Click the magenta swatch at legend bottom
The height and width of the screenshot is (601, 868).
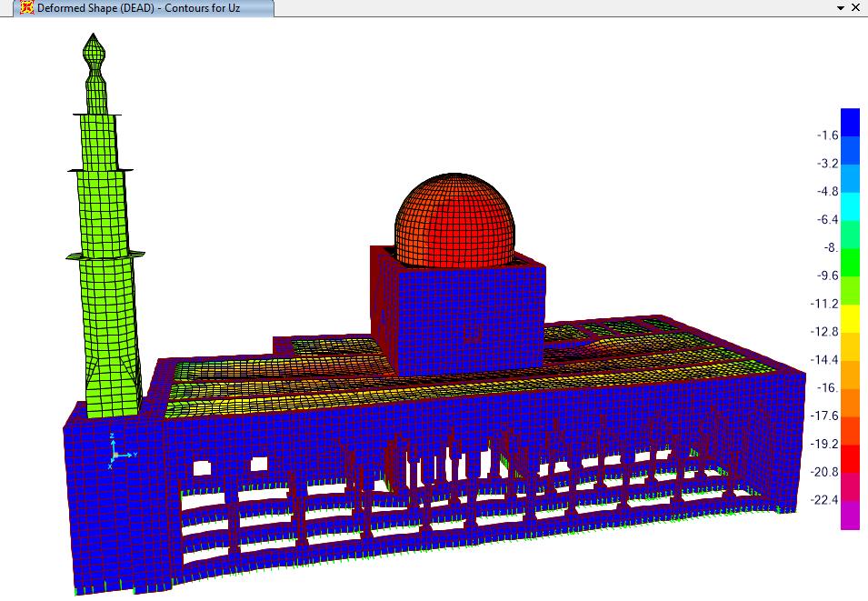850,516
